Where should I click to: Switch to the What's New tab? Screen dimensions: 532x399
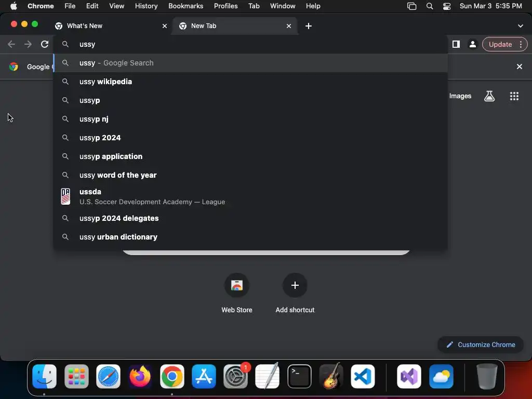(x=111, y=26)
